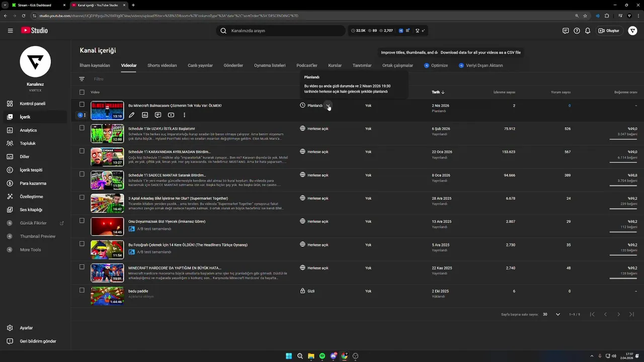Open the comment feedback icon in top bar
Image resolution: width=644 pixels, height=362 pixels.
point(566,31)
